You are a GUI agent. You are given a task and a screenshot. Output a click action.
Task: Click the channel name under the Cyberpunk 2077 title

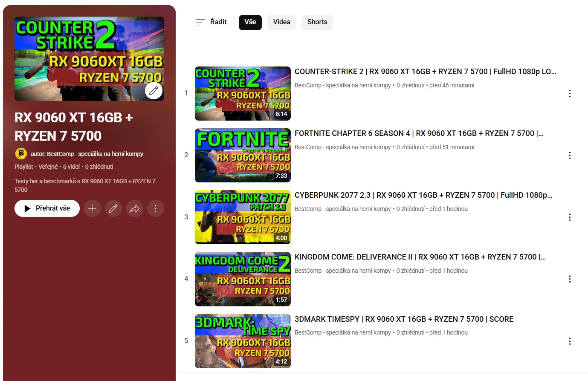click(x=343, y=209)
